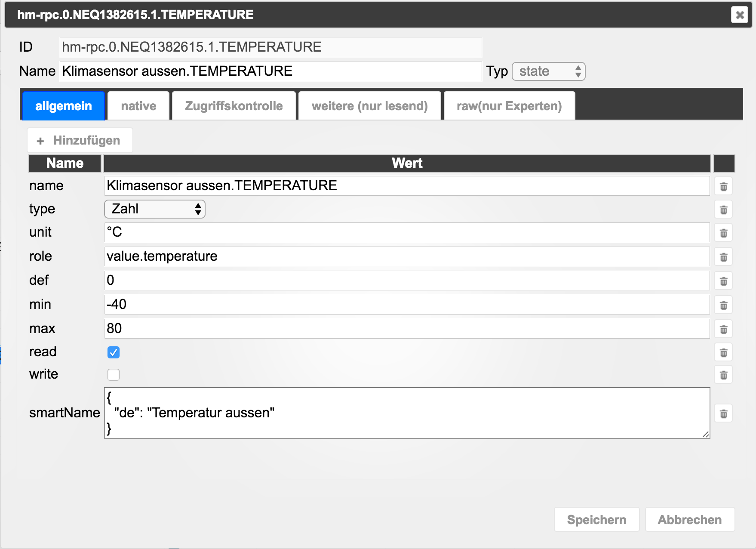Viewport: 756px width, 549px height.
Task: Delete the smartName row with trash icon
Action: [x=723, y=414]
